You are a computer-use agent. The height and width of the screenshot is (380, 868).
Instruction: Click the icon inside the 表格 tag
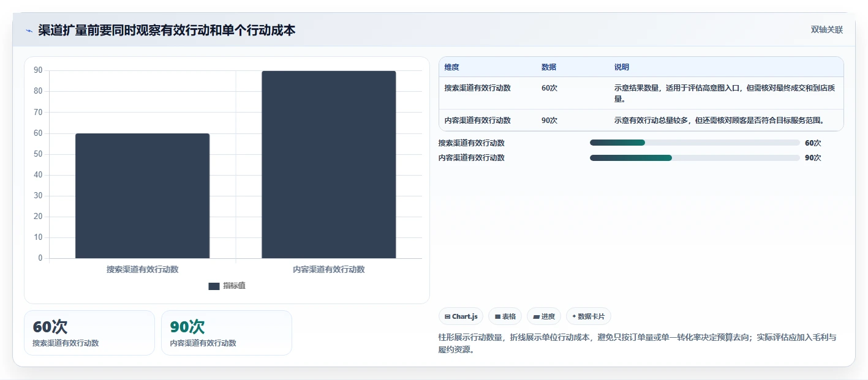pyautogui.click(x=497, y=317)
